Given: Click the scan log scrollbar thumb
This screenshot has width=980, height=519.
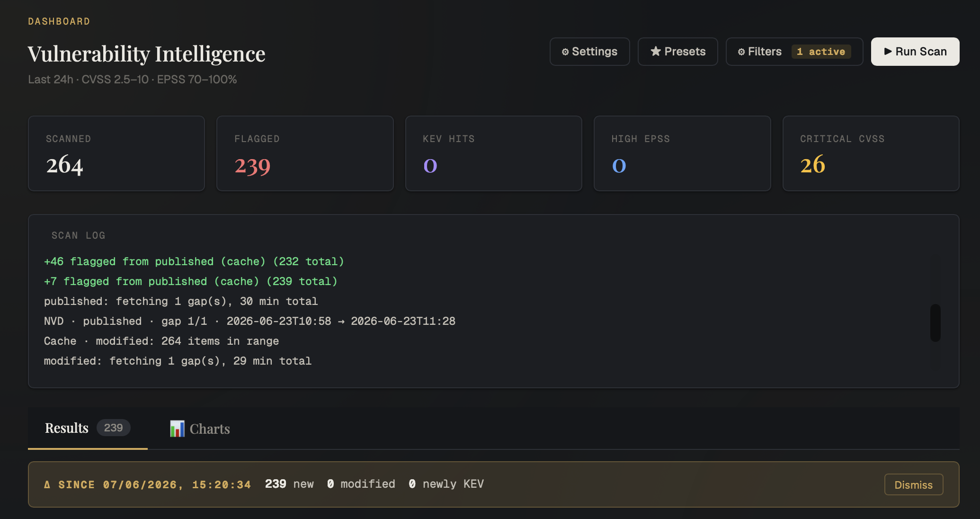Looking at the screenshot, I should point(935,322).
